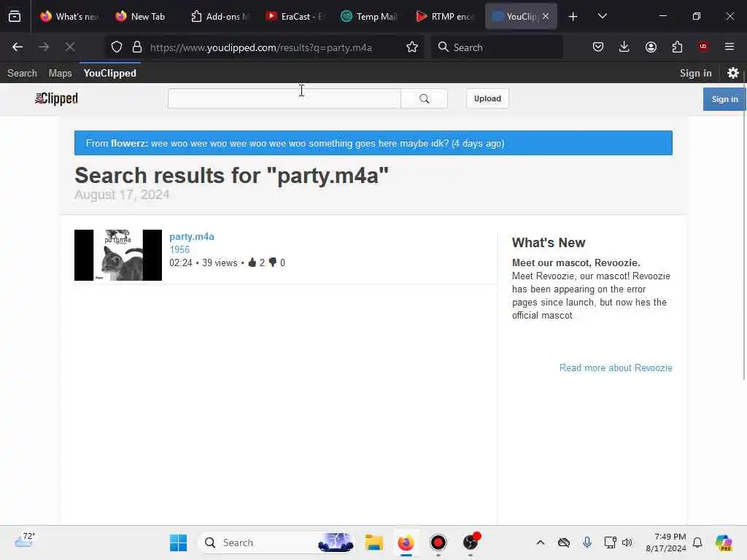The height and width of the screenshot is (560, 747).
Task: Open the red record app in taskbar
Action: click(x=438, y=542)
